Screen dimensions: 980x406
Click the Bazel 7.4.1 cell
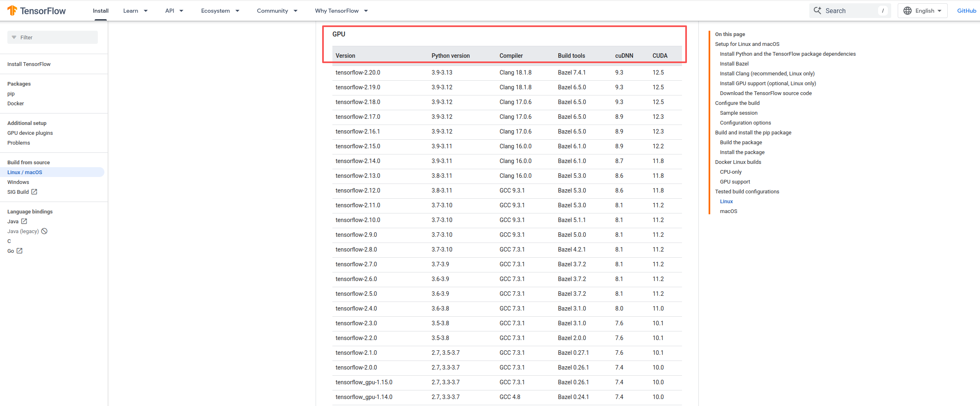point(571,73)
